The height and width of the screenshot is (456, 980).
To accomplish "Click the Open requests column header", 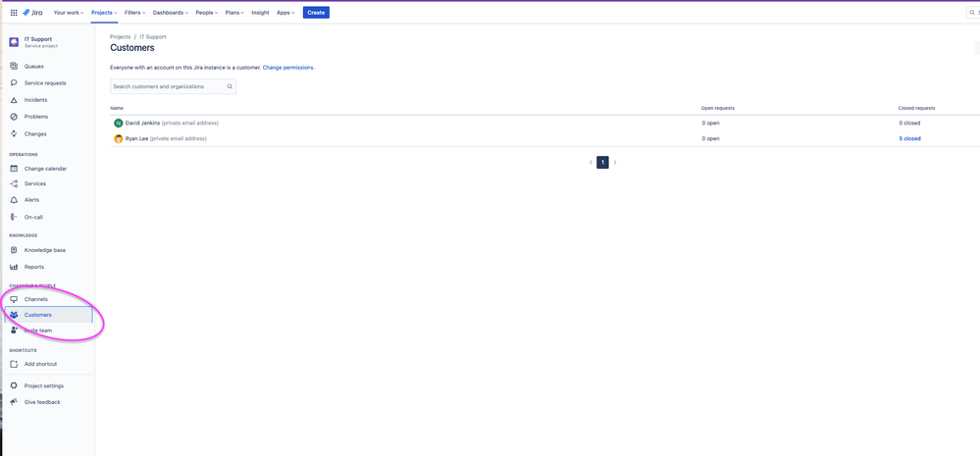I will pyautogui.click(x=717, y=108).
